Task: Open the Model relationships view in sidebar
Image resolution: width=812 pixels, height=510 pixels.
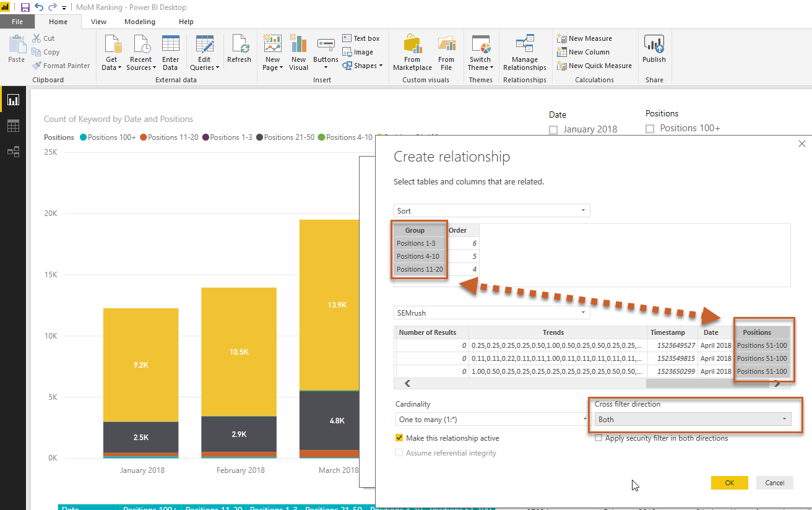Action: (x=13, y=152)
